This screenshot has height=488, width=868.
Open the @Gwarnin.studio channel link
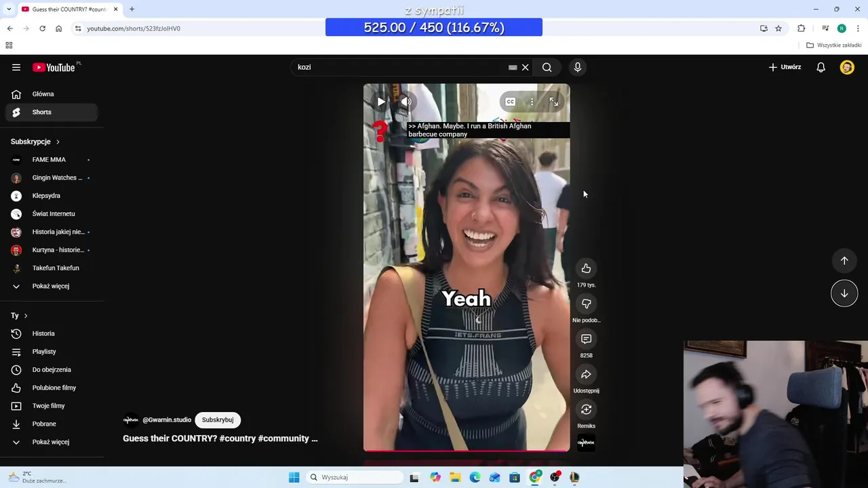pyautogui.click(x=167, y=420)
